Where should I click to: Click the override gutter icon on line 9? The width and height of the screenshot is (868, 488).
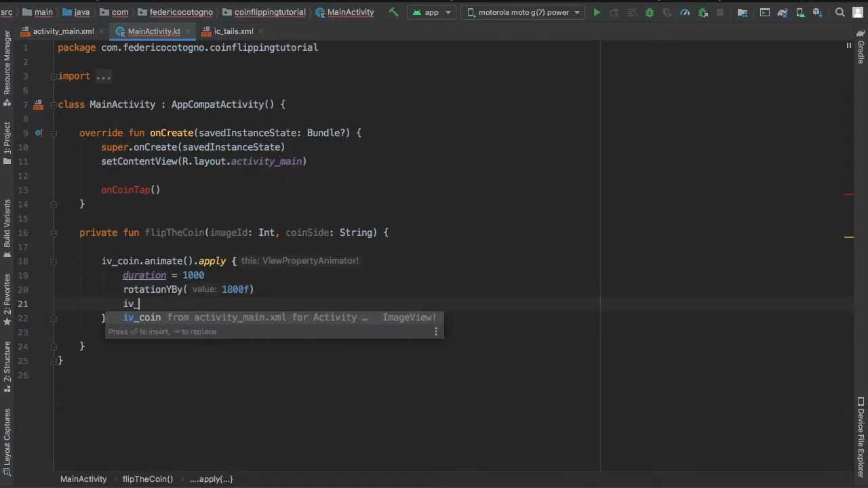coord(39,133)
